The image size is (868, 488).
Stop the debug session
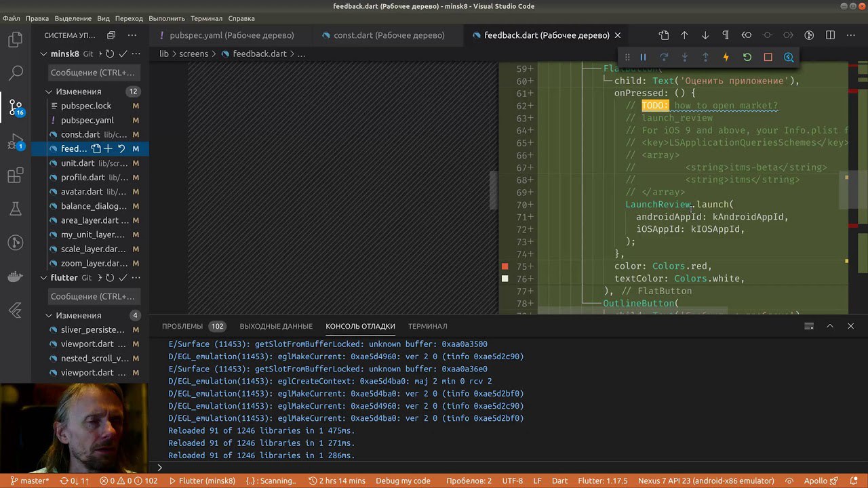point(768,58)
